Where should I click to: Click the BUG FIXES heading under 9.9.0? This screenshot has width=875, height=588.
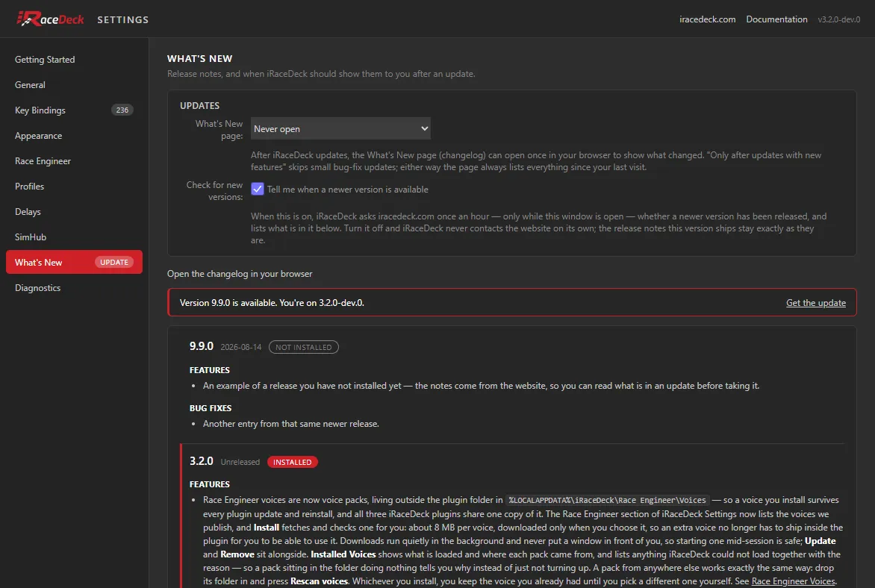coord(211,408)
